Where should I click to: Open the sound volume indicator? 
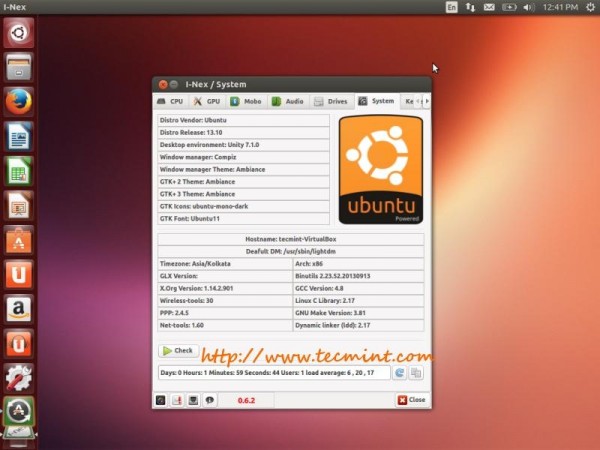coord(528,7)
